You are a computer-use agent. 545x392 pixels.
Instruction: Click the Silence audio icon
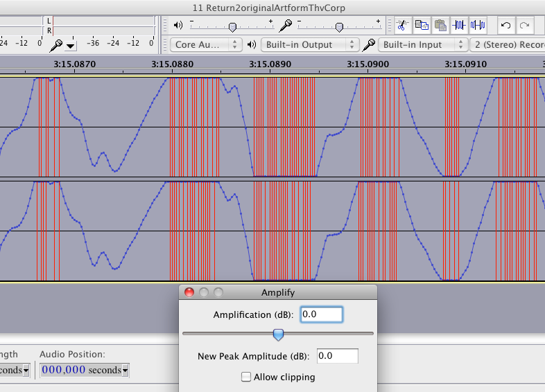(478, 25)
